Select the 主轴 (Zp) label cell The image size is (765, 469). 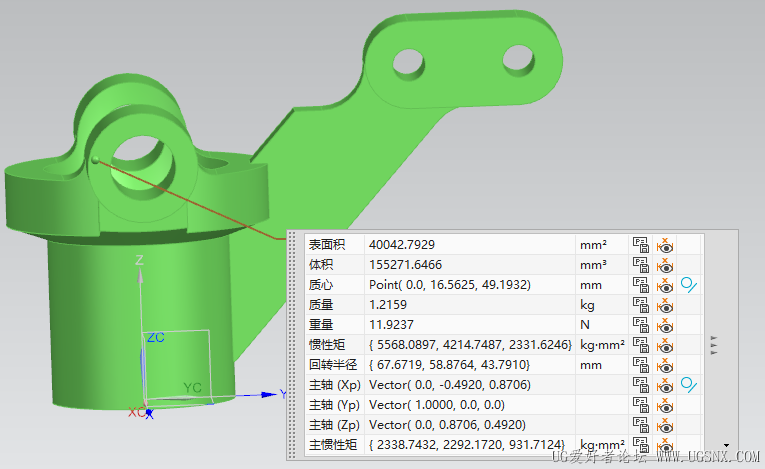coord(335,425)
